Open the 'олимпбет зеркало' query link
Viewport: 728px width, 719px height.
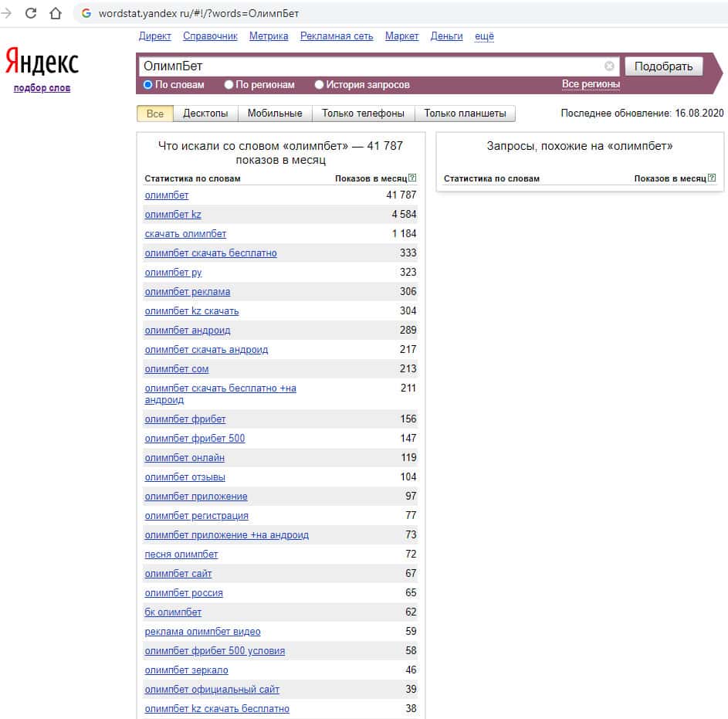[187, 670]
